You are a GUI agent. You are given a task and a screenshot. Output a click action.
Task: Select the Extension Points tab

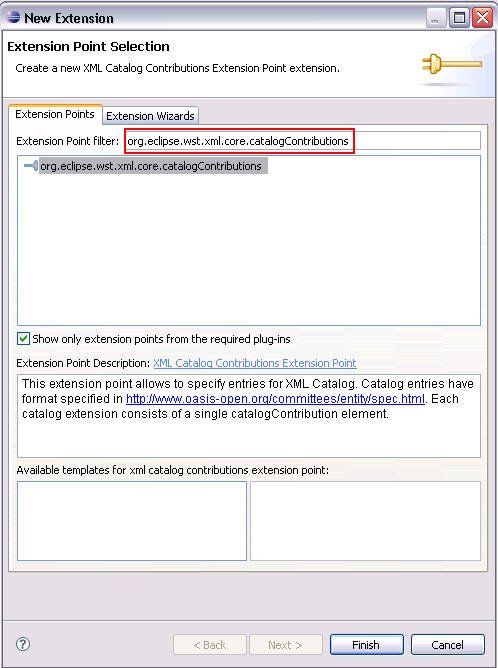click(55, 114)
